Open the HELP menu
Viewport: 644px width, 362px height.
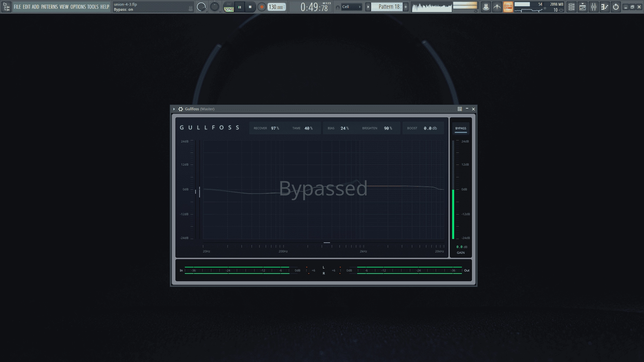105,7
